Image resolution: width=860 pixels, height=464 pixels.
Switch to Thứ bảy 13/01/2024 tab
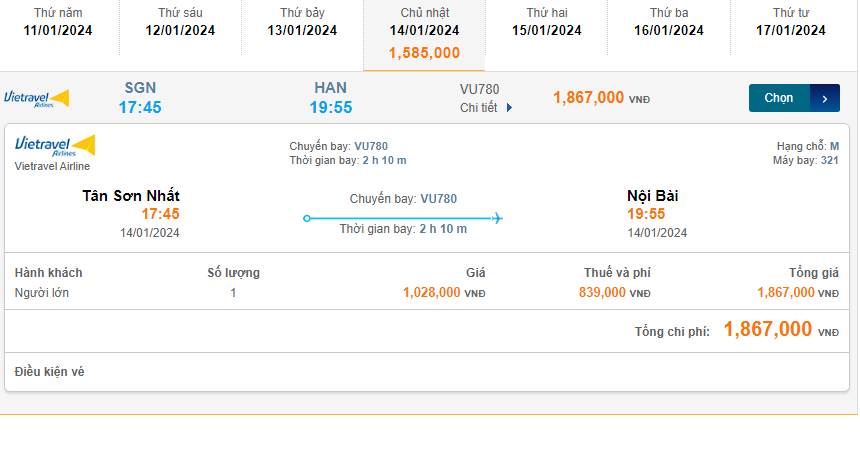[x=302, y=22]
